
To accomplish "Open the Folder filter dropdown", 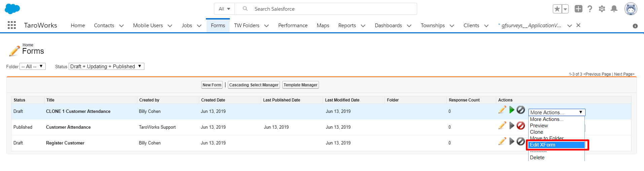I will pyautogui.click(x=33, y=67).
